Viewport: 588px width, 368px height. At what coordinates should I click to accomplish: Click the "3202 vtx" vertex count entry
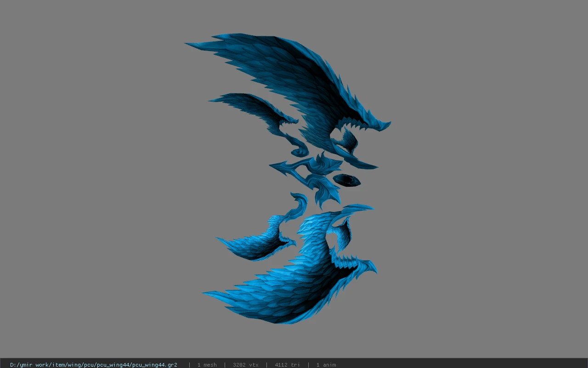[246, 365]
